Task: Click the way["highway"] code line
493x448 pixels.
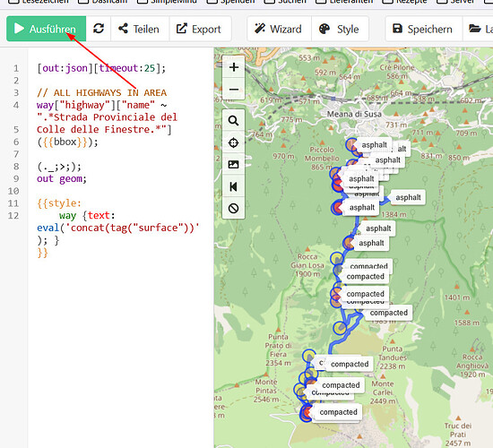Action: pyautogui.click(x=102, y=105)
